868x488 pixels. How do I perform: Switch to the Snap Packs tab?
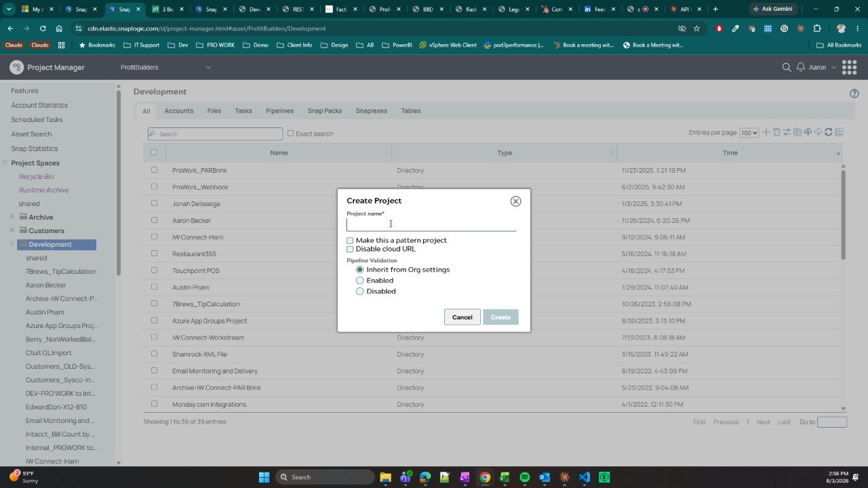pos(325,111)
